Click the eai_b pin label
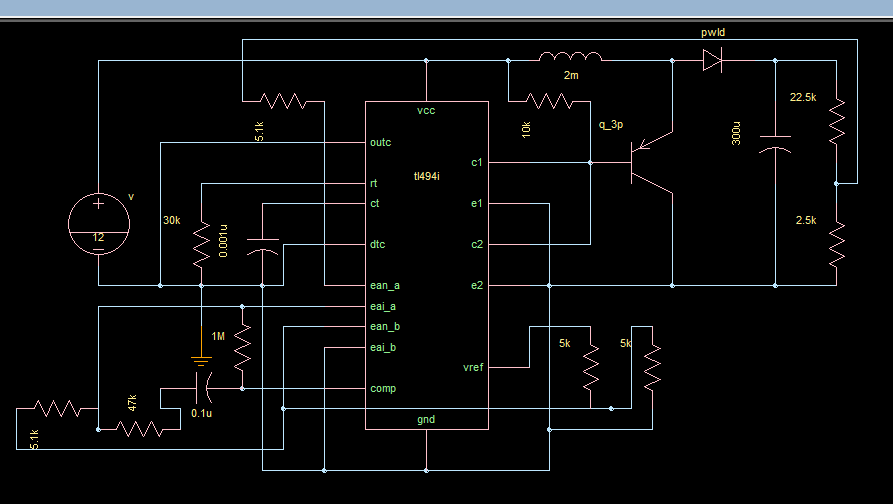Viewport: 893px width, 504px height. [x=383, y=347]
